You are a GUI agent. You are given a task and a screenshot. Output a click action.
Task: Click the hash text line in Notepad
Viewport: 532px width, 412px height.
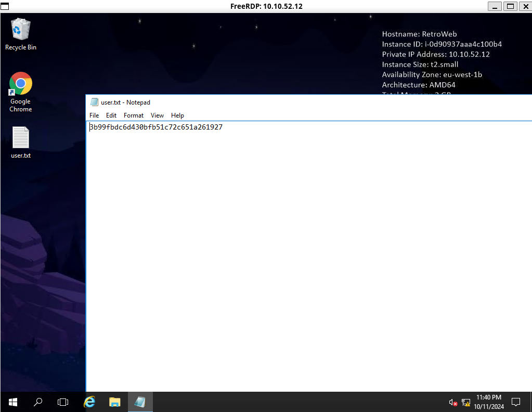155,127
